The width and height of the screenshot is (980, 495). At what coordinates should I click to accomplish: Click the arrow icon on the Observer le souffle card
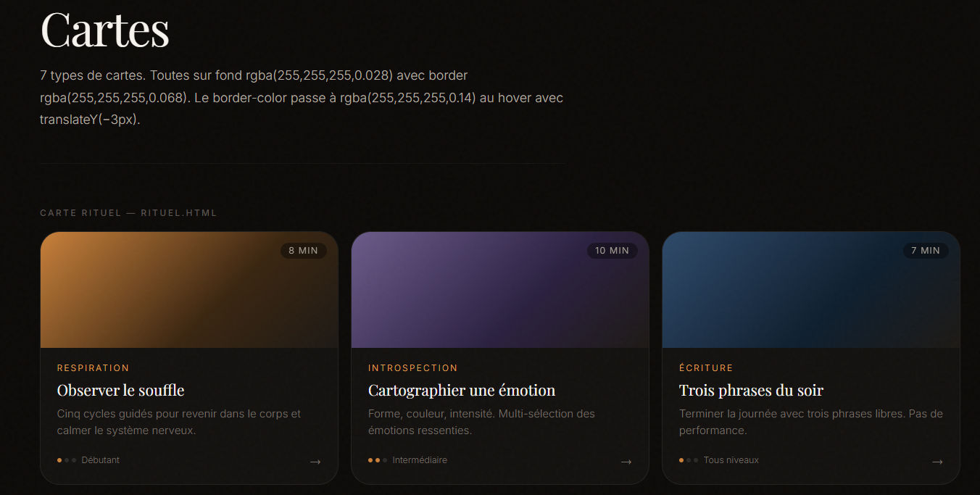pyautogui.click(x=315, y=462)
